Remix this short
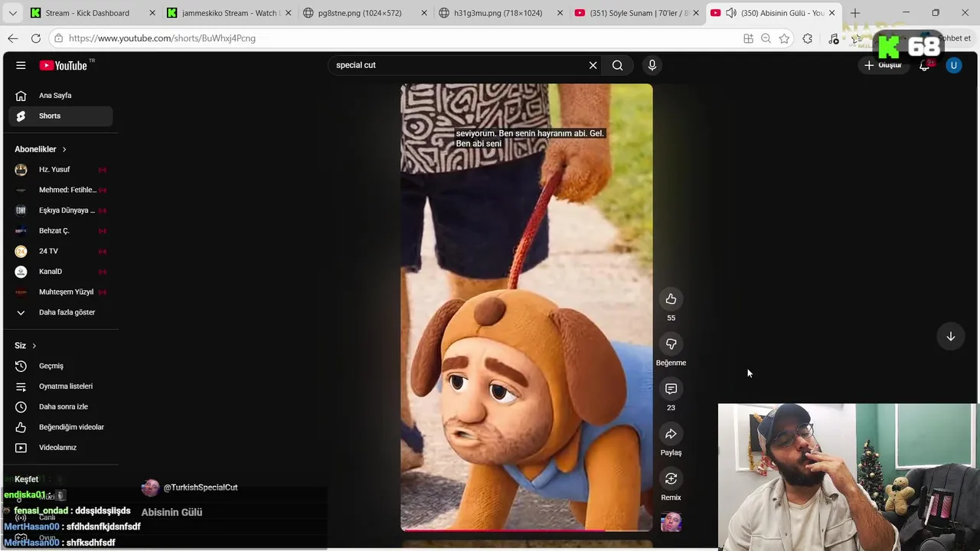 (671, 479)
